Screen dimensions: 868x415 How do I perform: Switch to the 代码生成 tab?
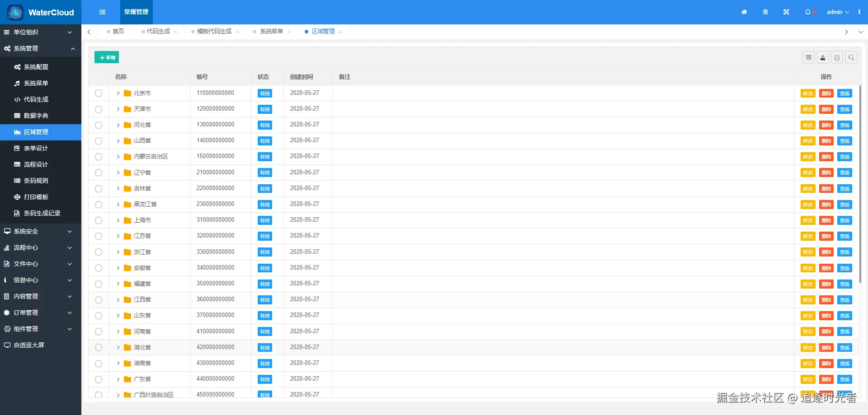(156, 32)
